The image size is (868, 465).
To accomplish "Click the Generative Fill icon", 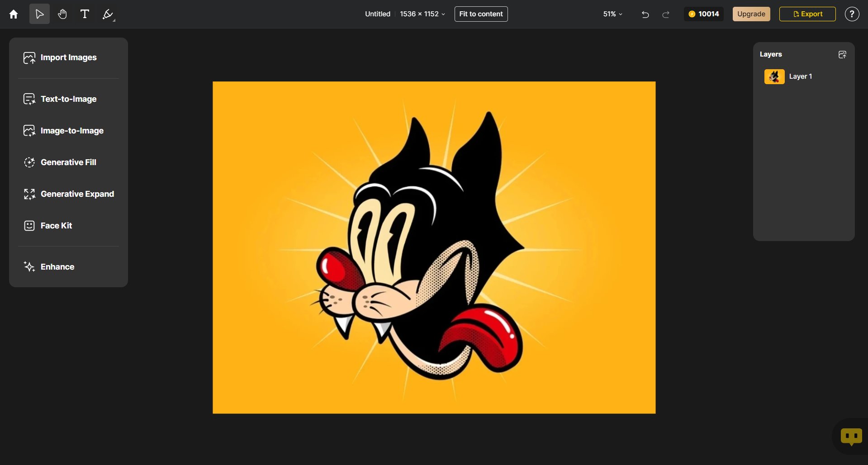I will [x=29, y=162].
